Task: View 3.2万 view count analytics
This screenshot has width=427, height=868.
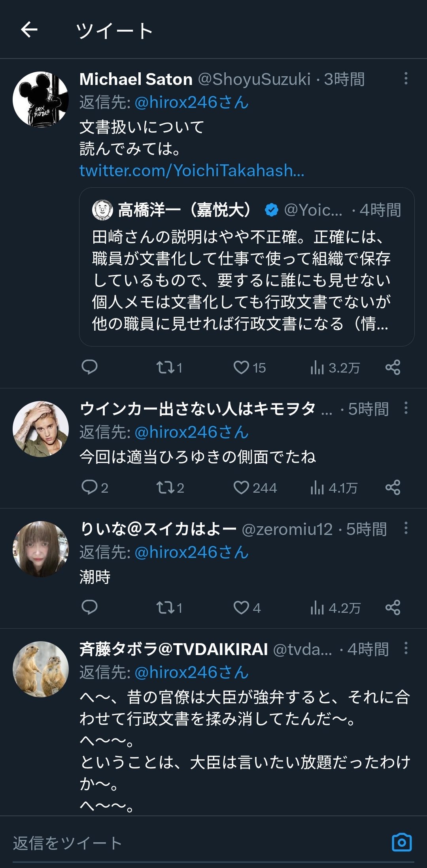Action: click(x=335, y=368)
